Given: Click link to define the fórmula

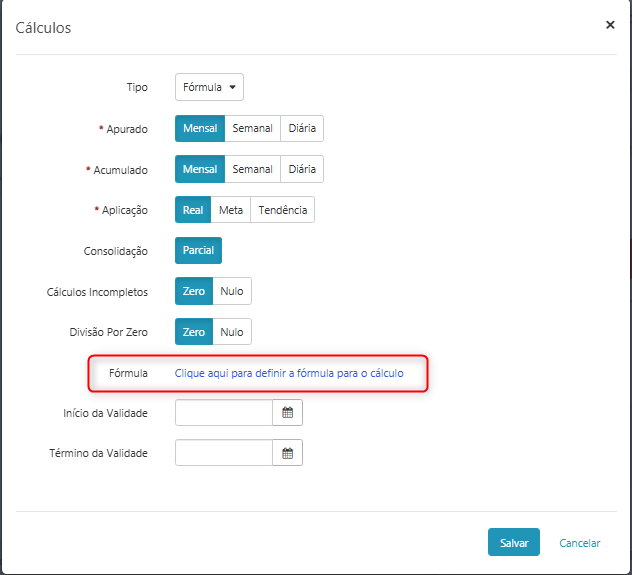Looking at the screenshot, I should coord(289,373).
